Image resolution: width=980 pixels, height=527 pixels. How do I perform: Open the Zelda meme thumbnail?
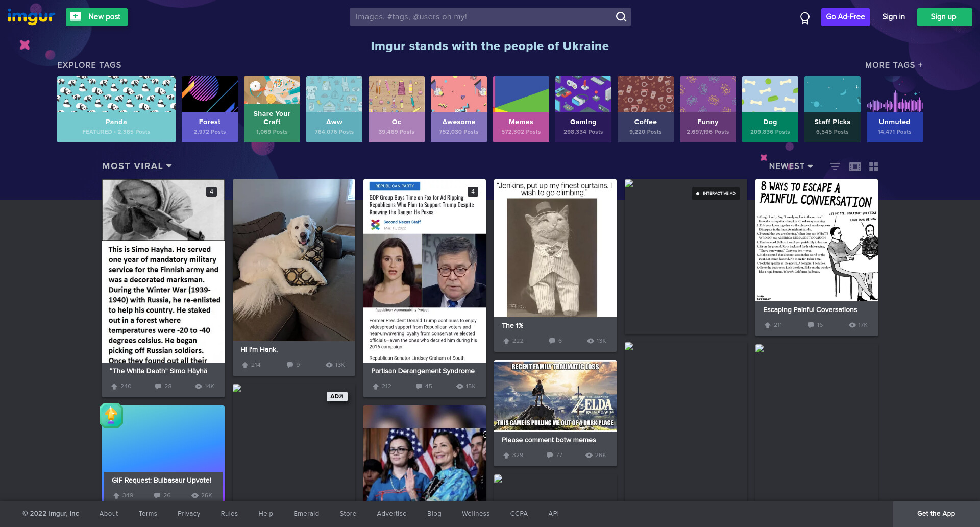click(x=555, y=396)
